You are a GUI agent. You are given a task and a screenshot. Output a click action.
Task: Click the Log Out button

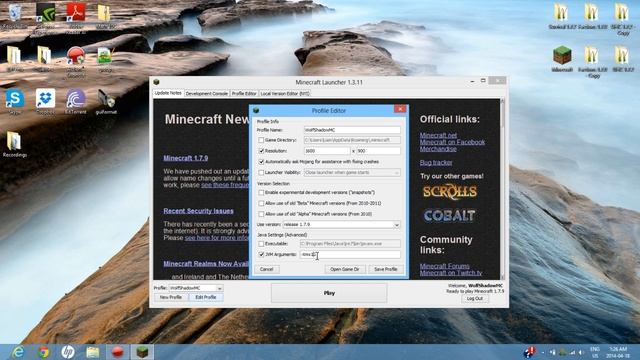pyautogui.click(x=475, y=299)
